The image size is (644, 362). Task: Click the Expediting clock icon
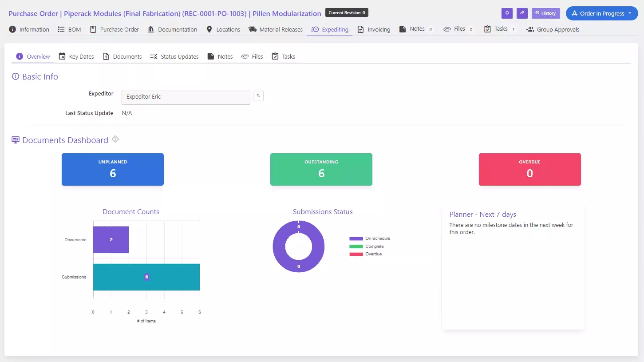coord(315,29)
